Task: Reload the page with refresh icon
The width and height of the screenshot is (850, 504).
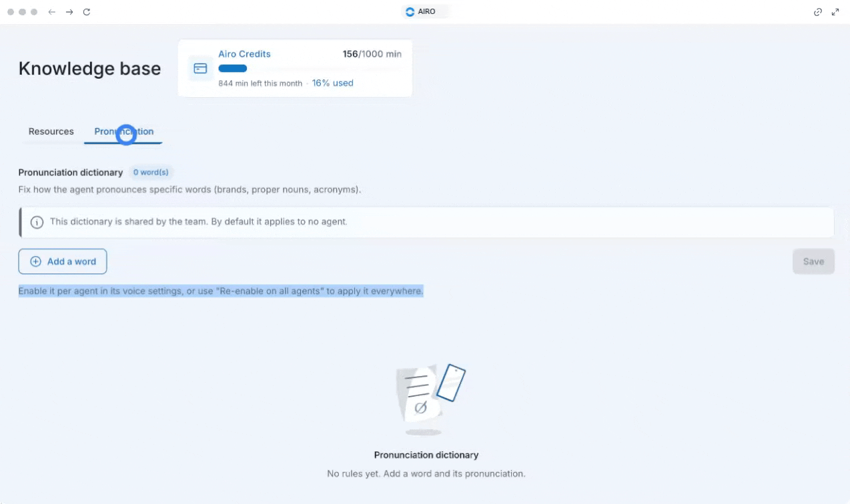Action: tap(87, 12)
